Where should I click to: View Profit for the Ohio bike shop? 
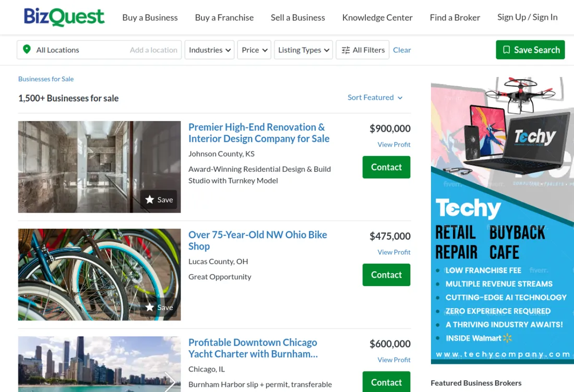[394, 252]
